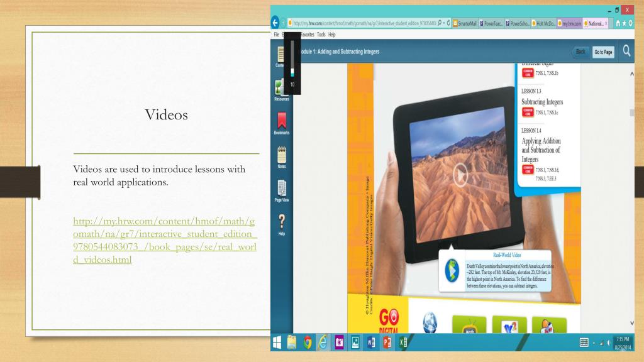Click the Videos slide heading
The height and width of the screenshot is (362, 644).
coord(166,114)
